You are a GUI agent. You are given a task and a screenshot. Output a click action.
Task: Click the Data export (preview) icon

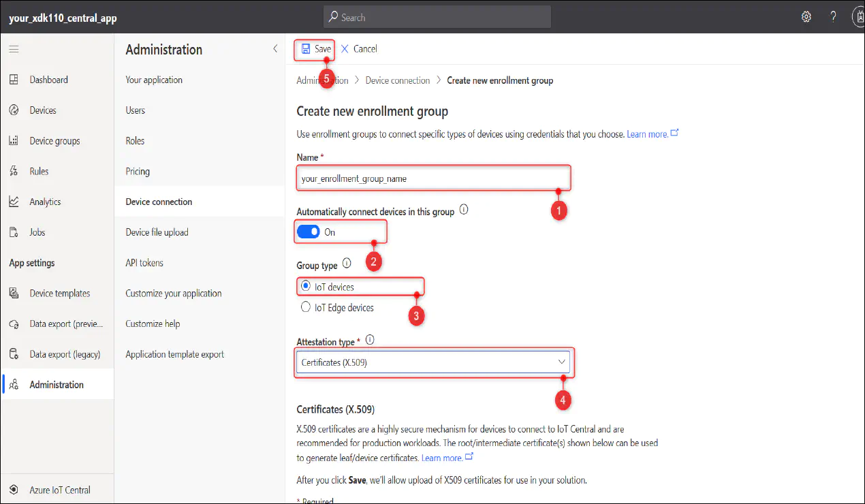click(x=14, y=324)
